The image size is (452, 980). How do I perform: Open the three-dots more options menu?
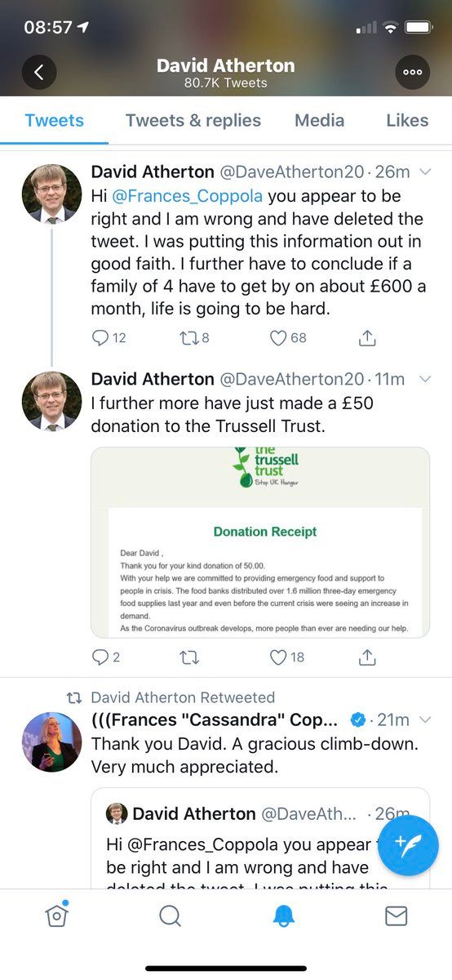tap(412, 72)
